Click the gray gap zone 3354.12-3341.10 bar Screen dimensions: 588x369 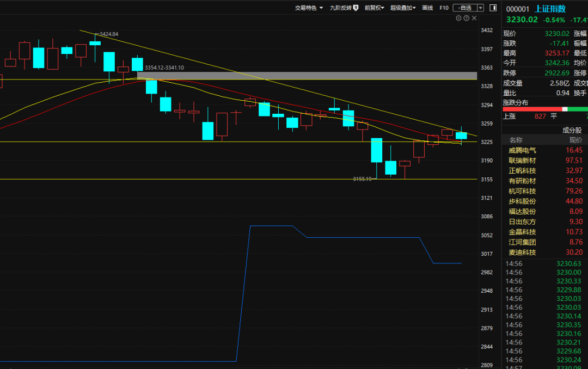pyautogui.click(x=307, y=75)
